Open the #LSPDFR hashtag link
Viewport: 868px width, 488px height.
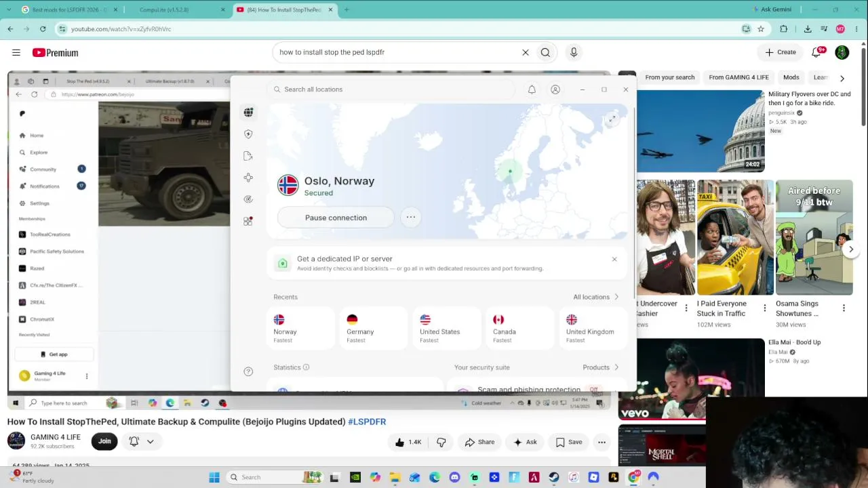tap(367, 422)
